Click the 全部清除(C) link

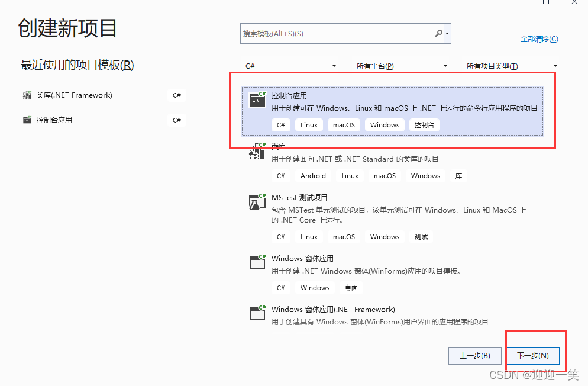pos(539,39)
